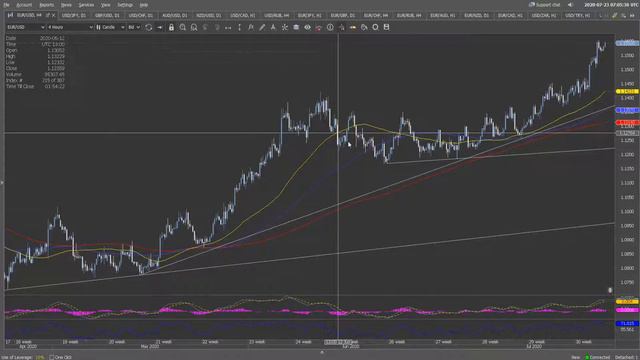Switch to the NZD/USD D1 tab
The height and width of the screenshot is (360, 640).
click(x=209, y=15)
